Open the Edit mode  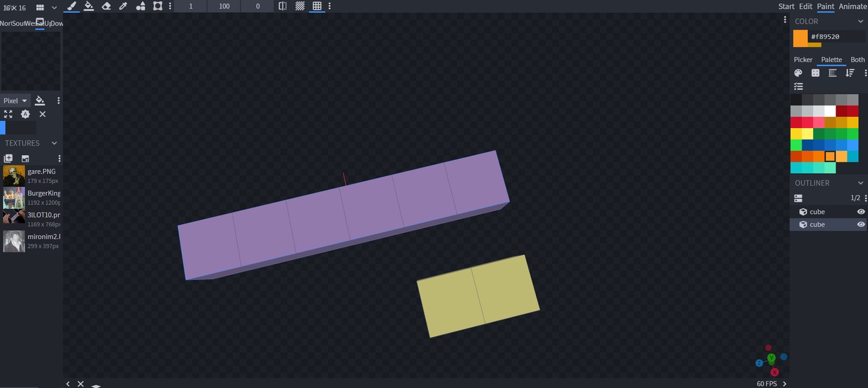click(x=805, y=6)
